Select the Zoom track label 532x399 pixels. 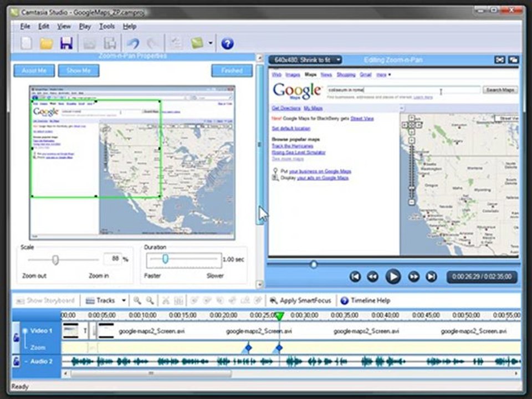point(38,347)
